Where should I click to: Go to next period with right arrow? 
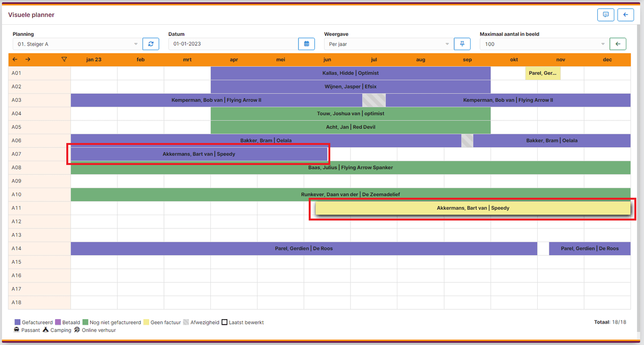pos(28,59)
